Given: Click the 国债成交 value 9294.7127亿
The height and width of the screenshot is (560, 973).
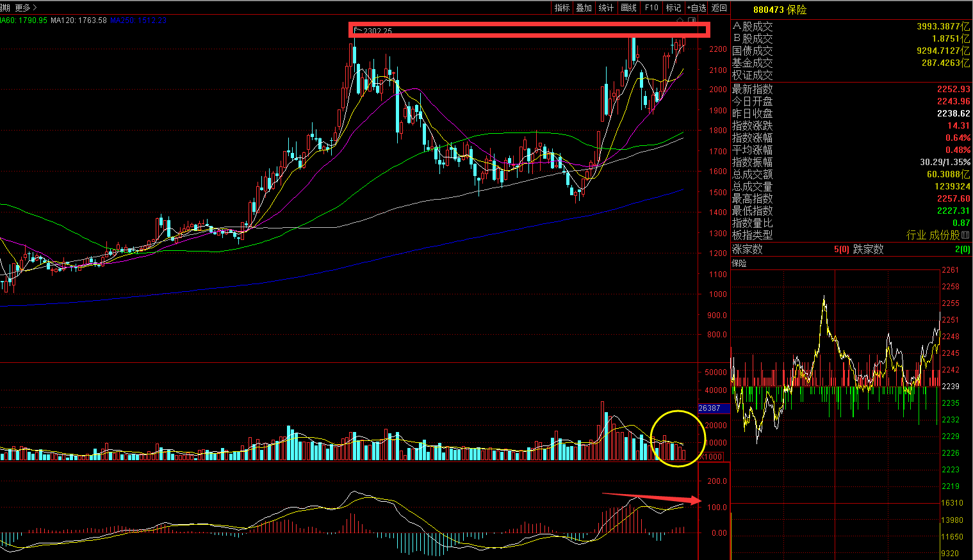Looking at the screenshot, I should click(x=943, y=51).
